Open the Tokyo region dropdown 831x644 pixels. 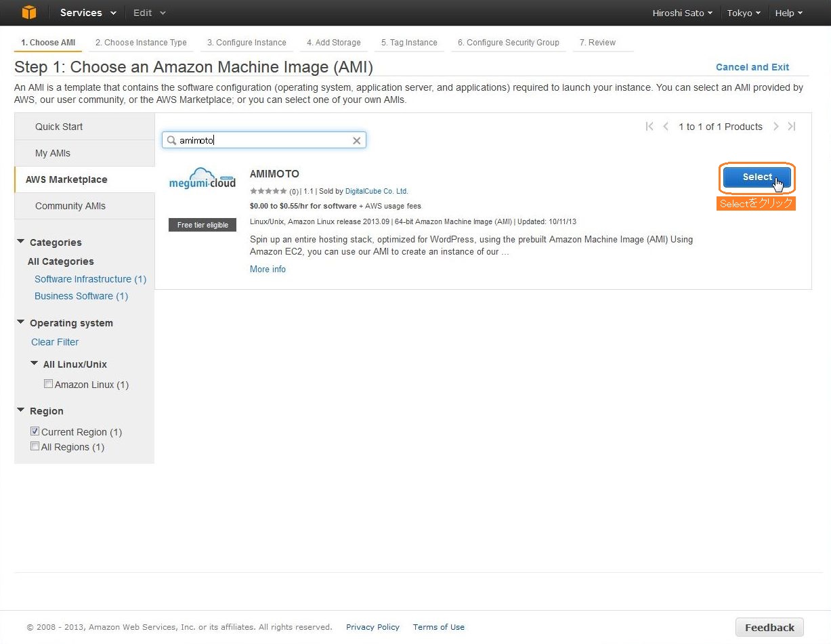[744, 13]
